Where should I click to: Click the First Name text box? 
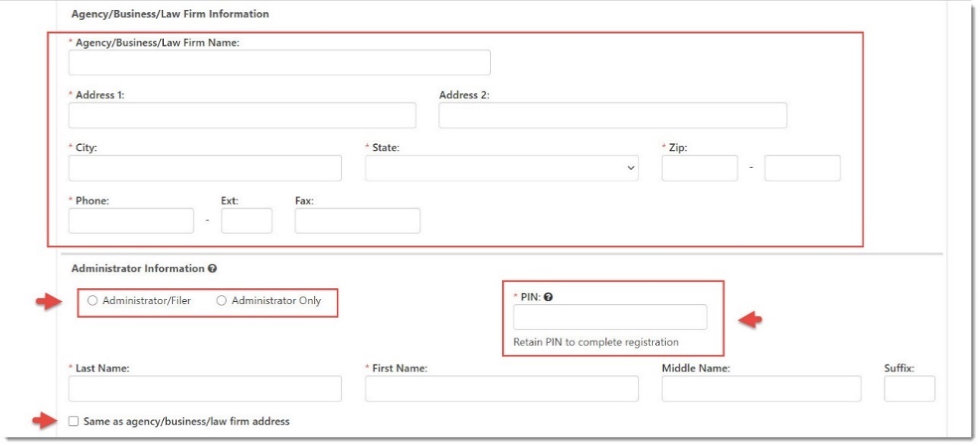pyautogui.click(x=501, y=389)
